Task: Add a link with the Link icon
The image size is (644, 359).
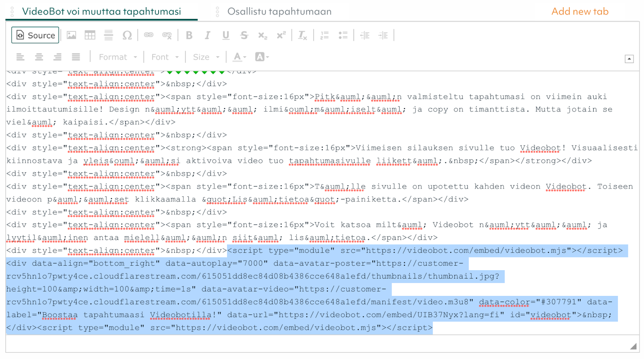Action: [x=149, y=35]
